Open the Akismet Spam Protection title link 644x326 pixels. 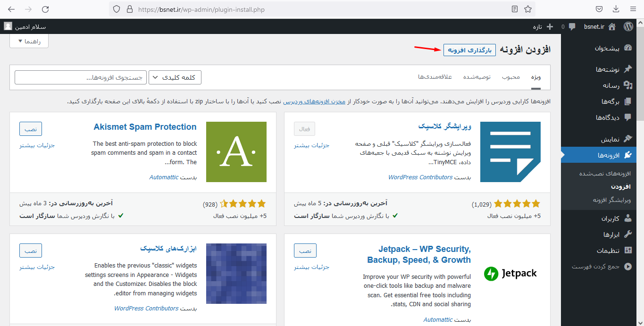coord(145,127)
